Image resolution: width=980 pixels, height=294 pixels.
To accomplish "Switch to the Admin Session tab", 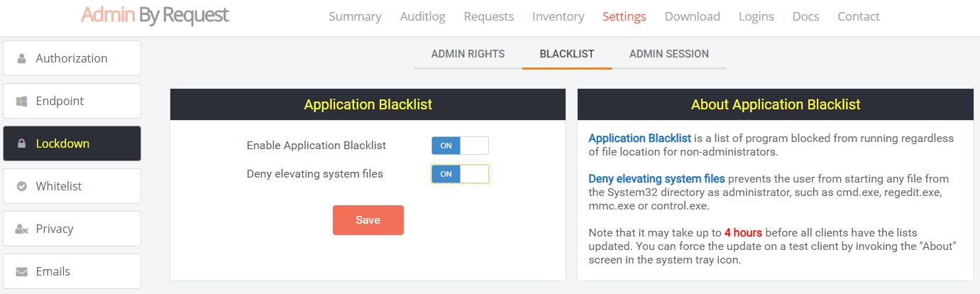I will 668,54.
